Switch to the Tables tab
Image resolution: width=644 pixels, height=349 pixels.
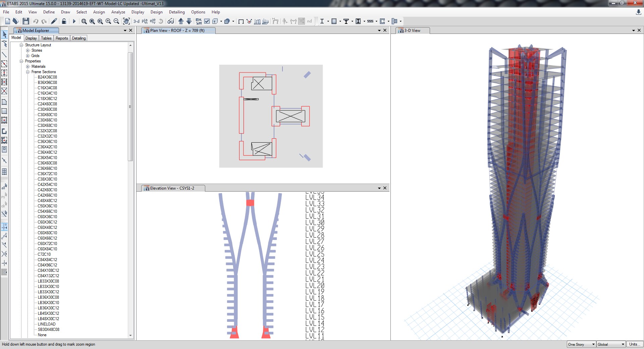(46, 38)
